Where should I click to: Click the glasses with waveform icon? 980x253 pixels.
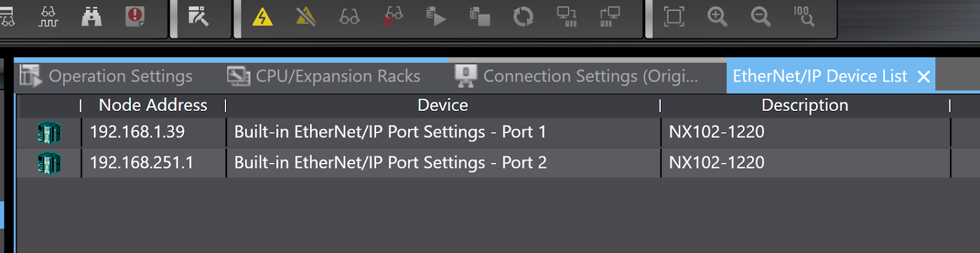coord(48,17)
